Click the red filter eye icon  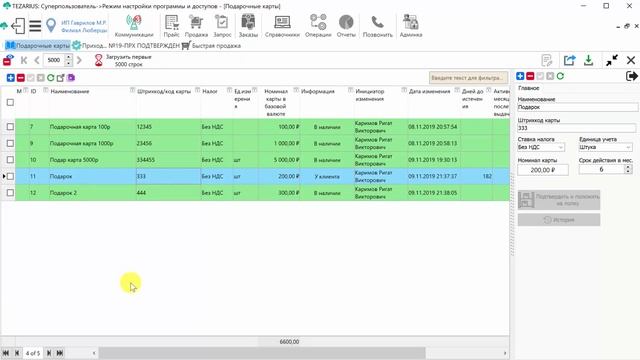coord(8,60)
